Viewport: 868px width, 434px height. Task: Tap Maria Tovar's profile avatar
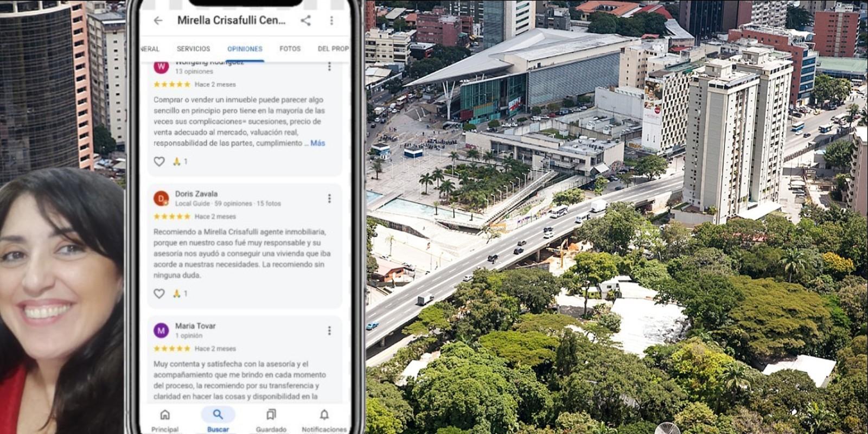[161, 330]
